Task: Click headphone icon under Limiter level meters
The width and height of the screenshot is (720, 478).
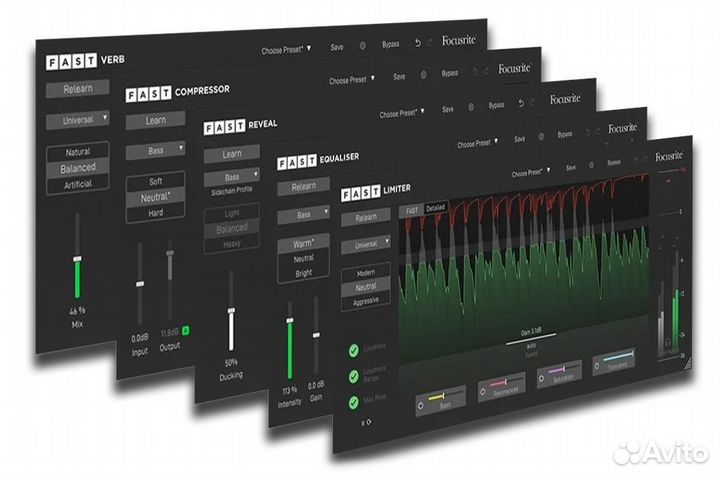Action: pyautogui.click(x=668, y=342)
